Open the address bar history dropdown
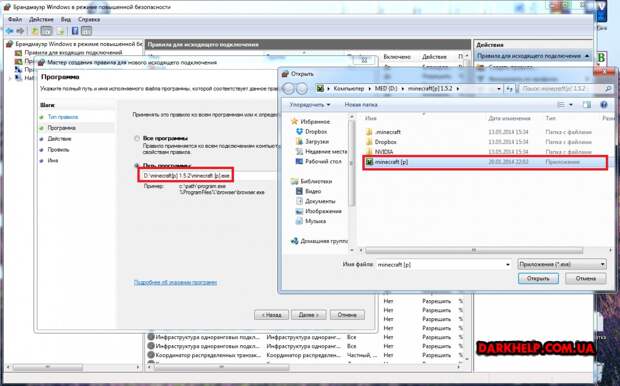Screen dimensions: 620x386 click(x=499, y=89)
